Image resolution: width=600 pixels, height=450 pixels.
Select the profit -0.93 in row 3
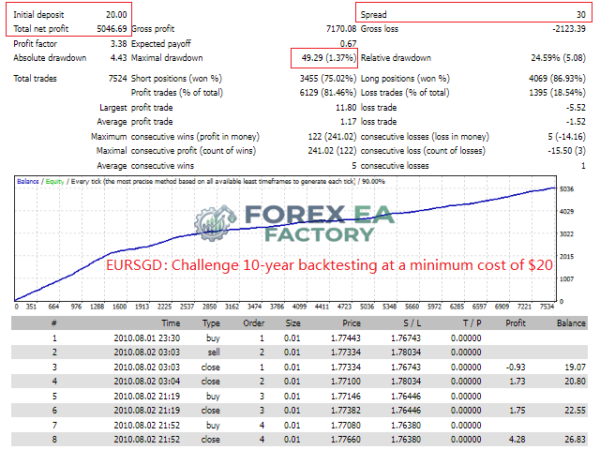[515, 367]
